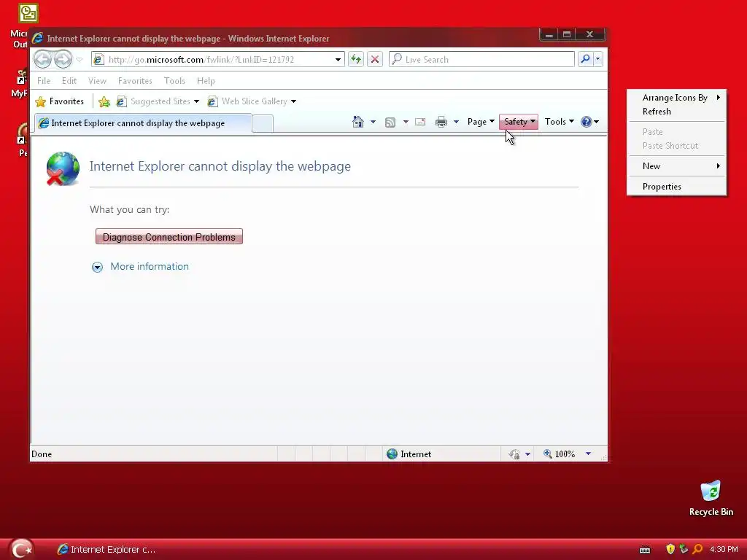The height and width of the screenshot is (560, 747).
Task: Click into the Live Search box
Action: click(481, 60)
